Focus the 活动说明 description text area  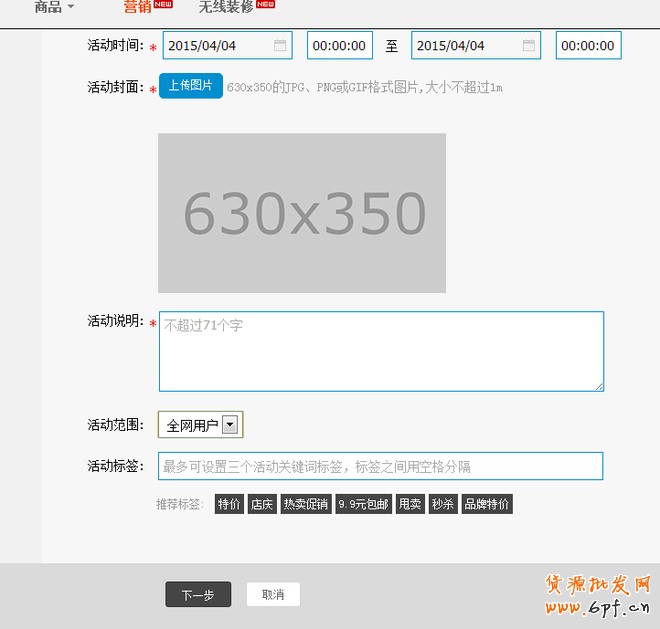tap(381, 351)
